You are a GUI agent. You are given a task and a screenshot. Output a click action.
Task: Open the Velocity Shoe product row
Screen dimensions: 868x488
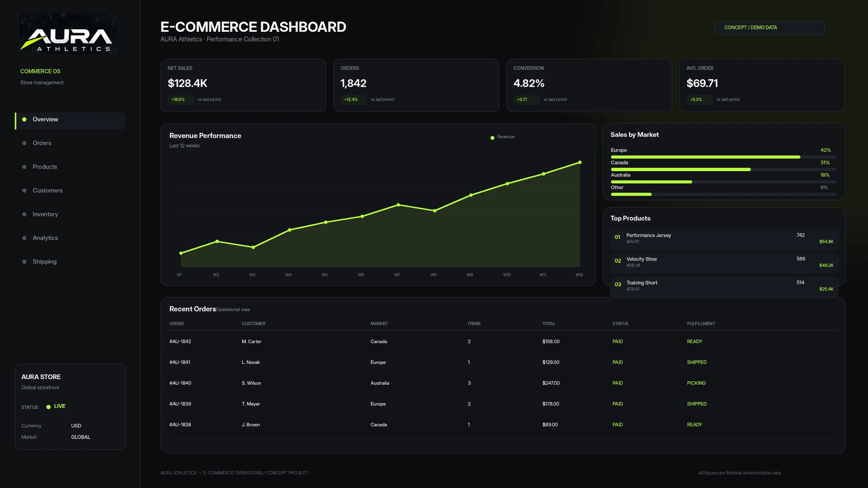point(724,262)
